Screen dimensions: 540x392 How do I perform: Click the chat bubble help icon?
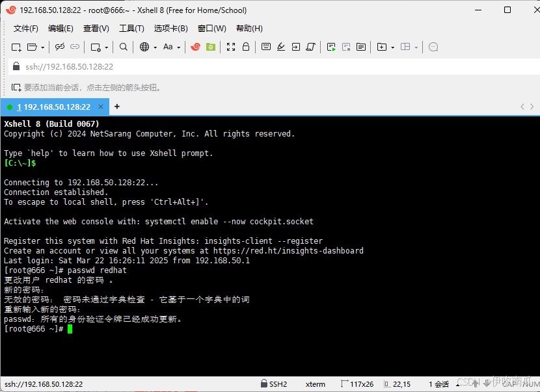433,47
